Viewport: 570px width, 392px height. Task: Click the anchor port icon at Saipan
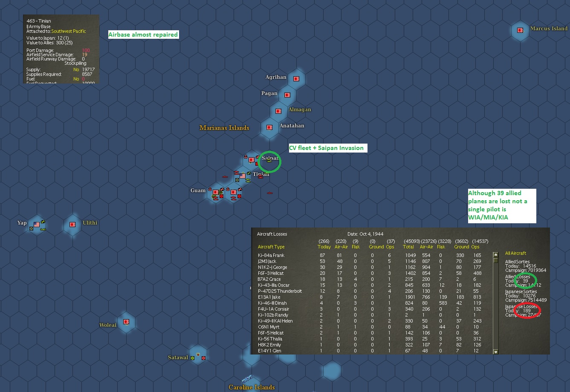[x=246, y=157]
